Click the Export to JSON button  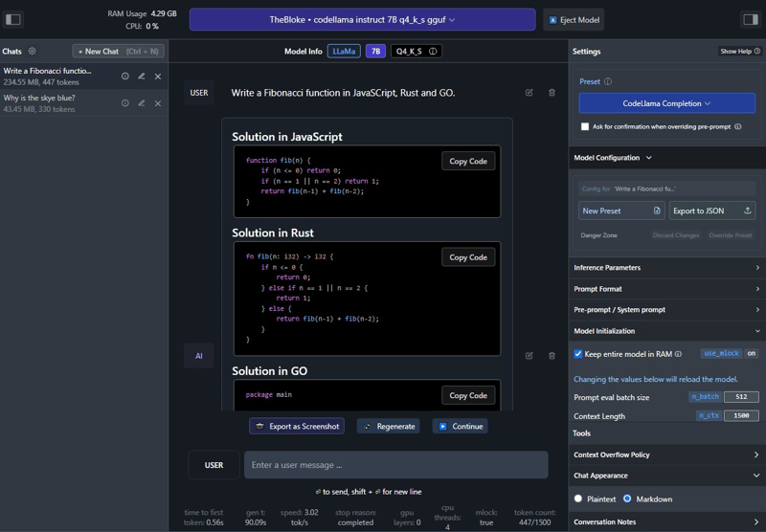click(712, 211)
